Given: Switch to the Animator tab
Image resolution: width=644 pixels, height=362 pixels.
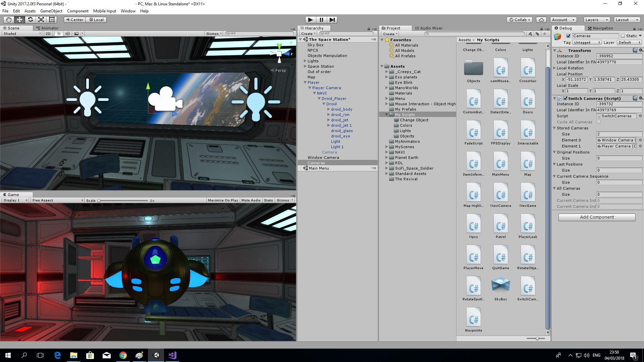Looking at the screenshot, I should pos(47,28).
